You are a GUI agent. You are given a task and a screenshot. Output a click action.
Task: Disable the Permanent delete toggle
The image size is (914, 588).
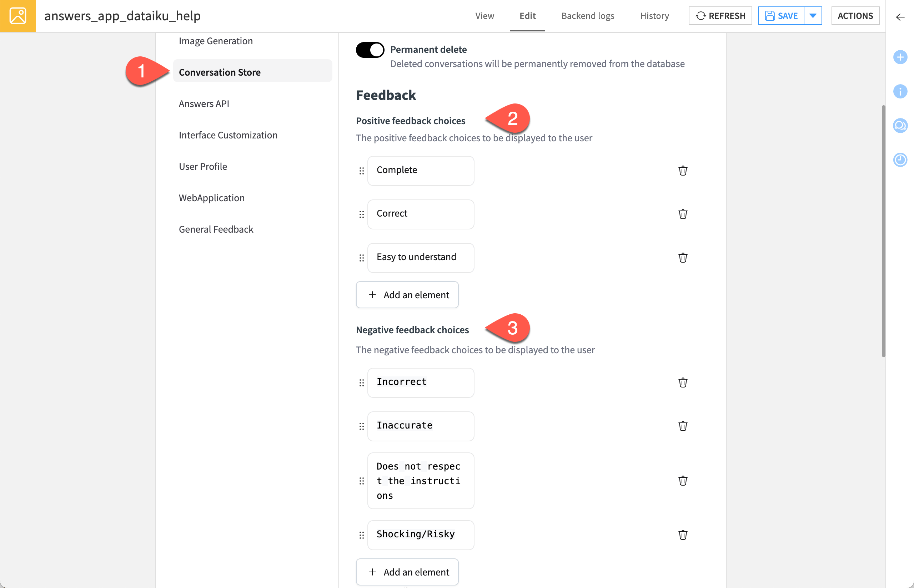coord(370,49)
